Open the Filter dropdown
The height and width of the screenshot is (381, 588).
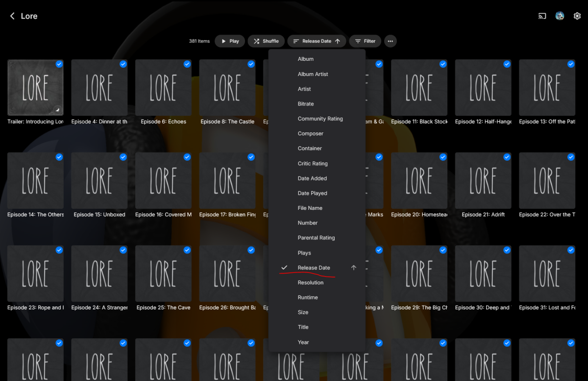click(365, 41)
